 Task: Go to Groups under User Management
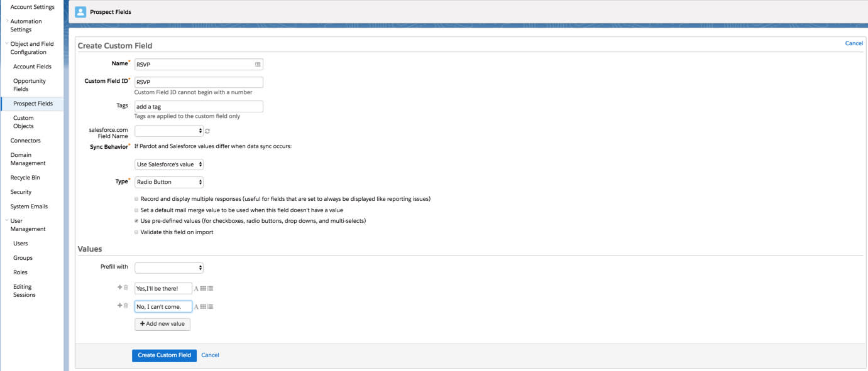[23, 258]
